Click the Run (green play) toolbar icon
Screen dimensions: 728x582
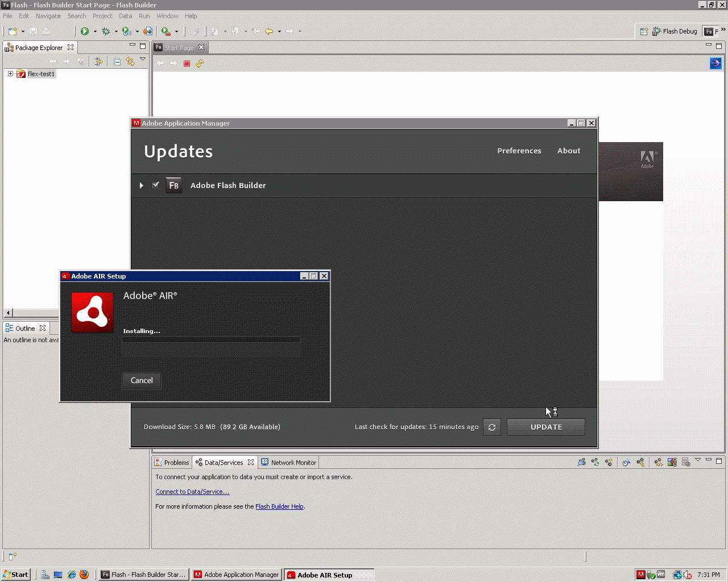coord(85,31)
